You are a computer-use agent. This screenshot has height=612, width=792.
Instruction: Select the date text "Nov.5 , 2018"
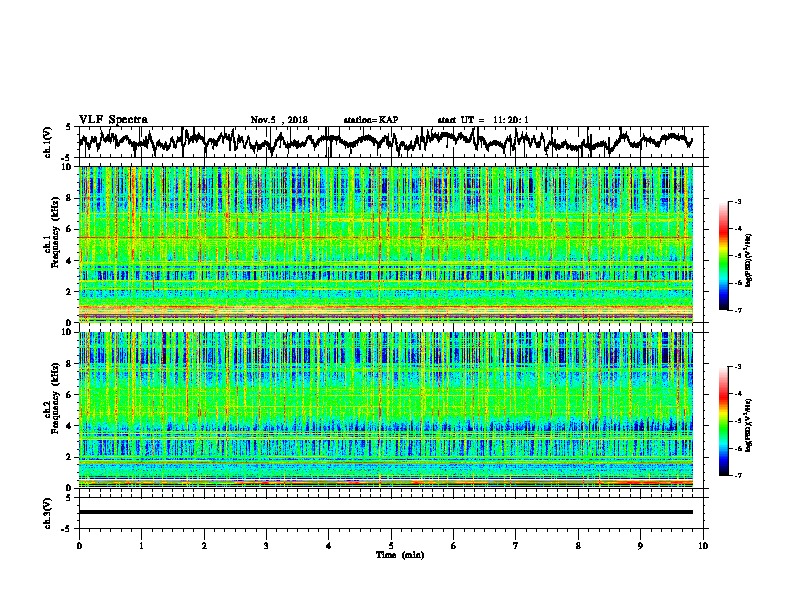point(279,120)
